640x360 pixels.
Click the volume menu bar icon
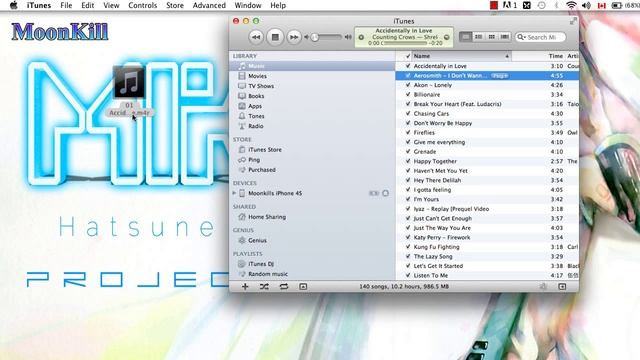[x=586, y=5]
